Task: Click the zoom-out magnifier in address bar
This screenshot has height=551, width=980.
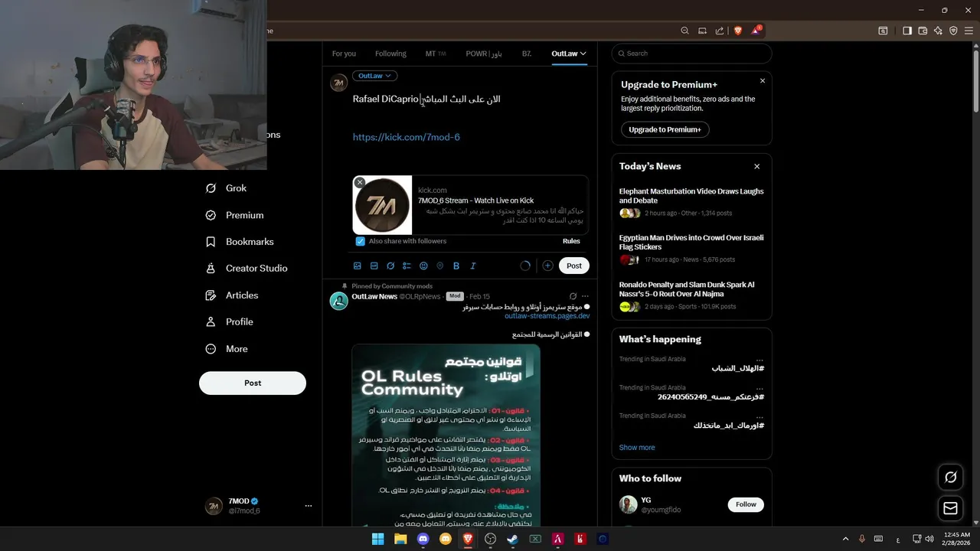Action: click(x=684, y=31)
